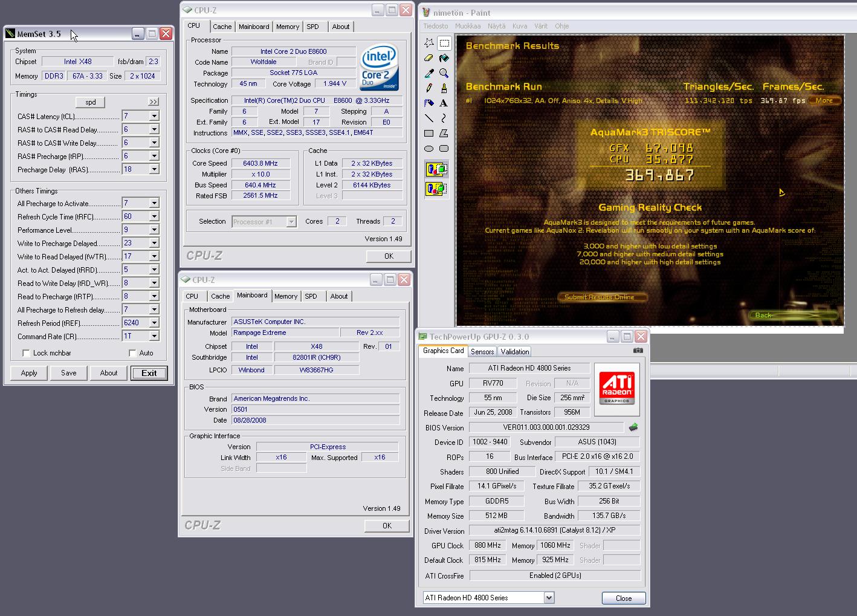This screenshot has height=616, width=857.
Task: Click the Save button in MemSet
Action: 69,373
